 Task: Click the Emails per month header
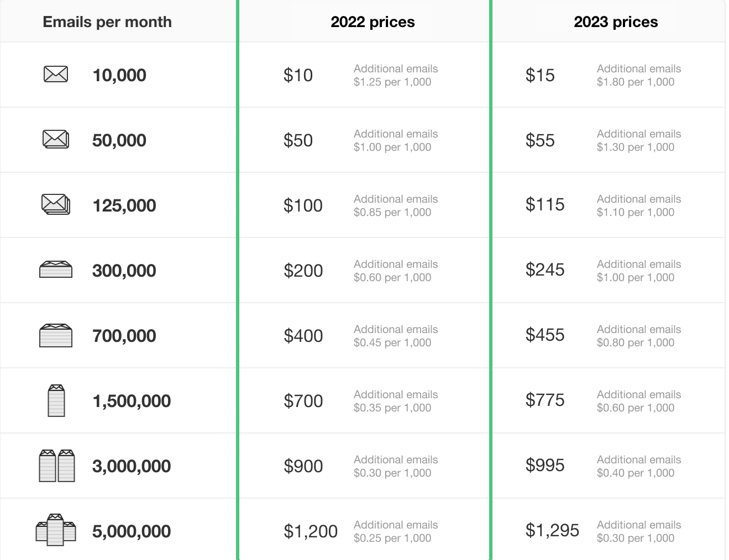(107, 22)
